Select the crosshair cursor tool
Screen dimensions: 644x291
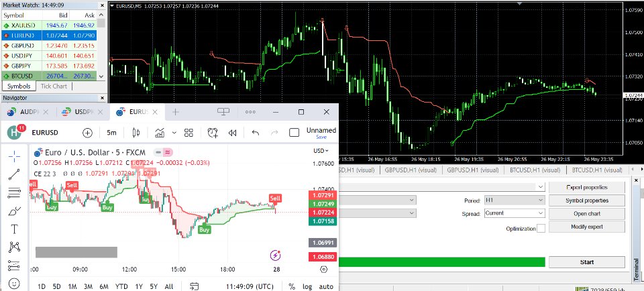pyautogui.click(x=14, y=156)
